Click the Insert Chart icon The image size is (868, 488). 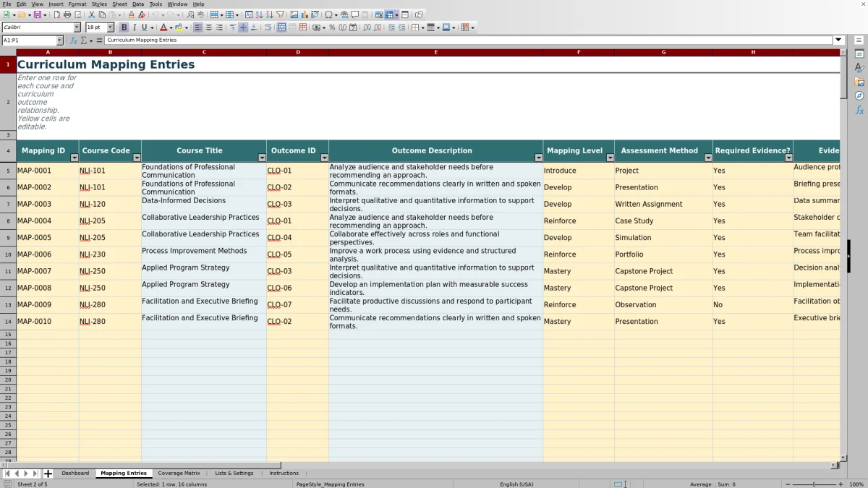305,14
